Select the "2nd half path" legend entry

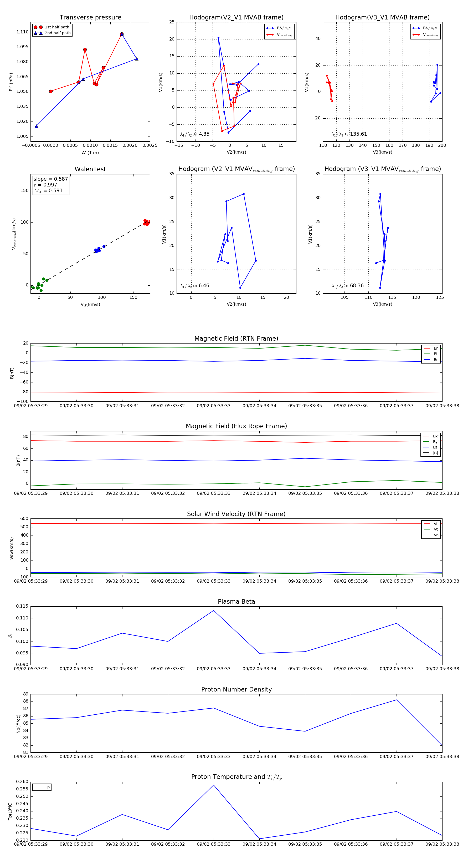52,33
